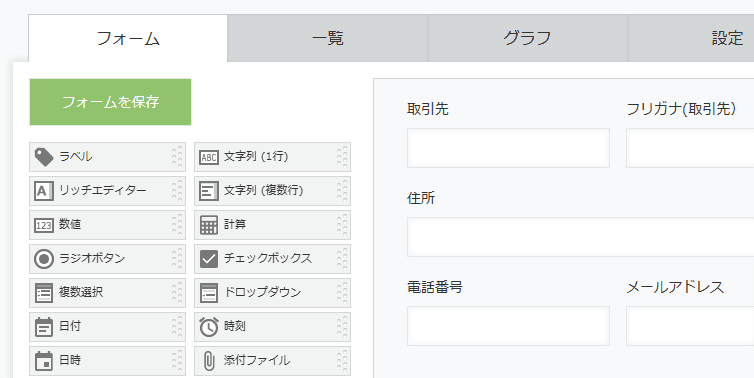Select the ドロップダウン item text
The height and width of the screenshot is (378, 754).
tap(263, 292)
